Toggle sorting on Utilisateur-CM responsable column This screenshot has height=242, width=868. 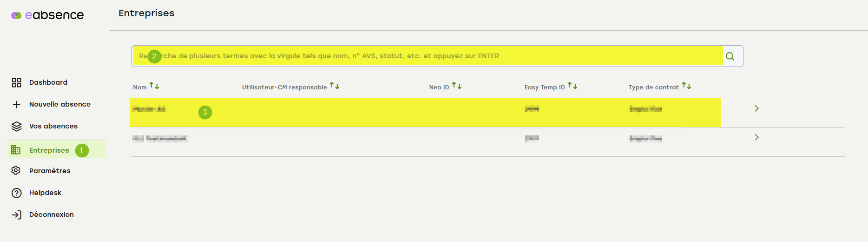[x=335, y=86]
